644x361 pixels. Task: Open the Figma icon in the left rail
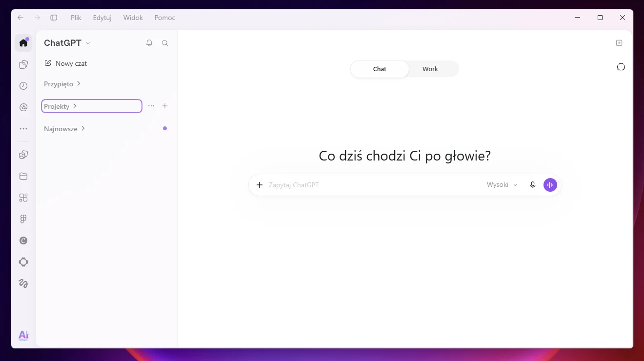(x=23, y=219)
